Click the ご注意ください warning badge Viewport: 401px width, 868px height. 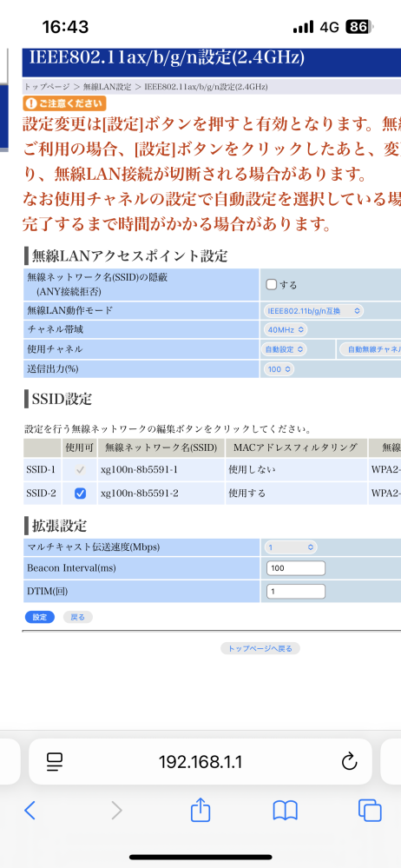pyautogui.click(x=64, y=103)
